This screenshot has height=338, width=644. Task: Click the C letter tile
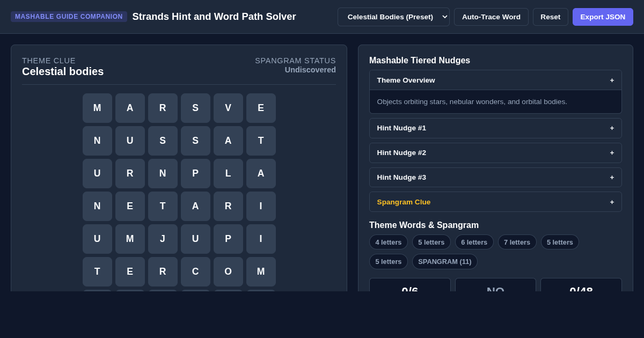pyautogui.click(x=195, y=271)
